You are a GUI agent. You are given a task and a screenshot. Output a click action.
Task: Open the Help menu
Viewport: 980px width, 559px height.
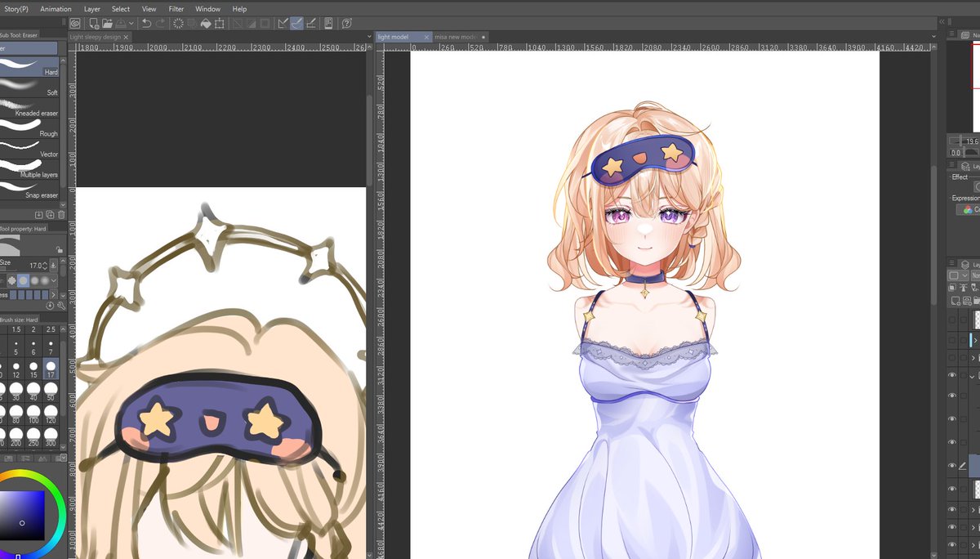click(x=239, y=9)
